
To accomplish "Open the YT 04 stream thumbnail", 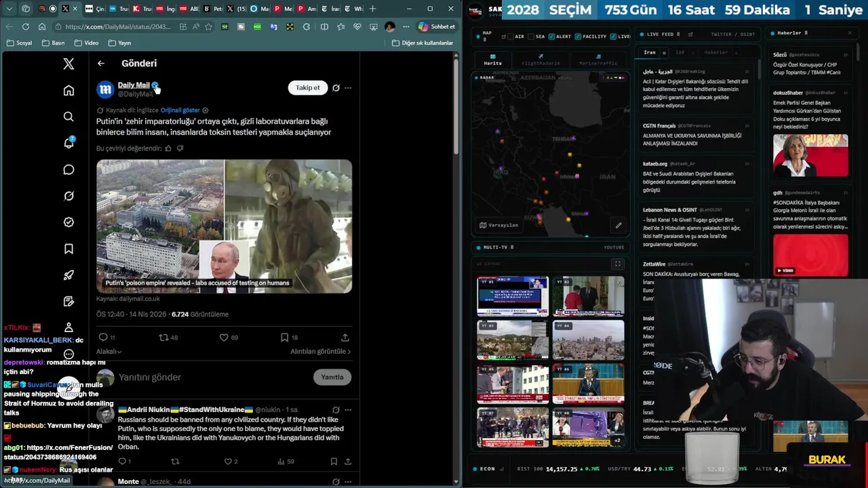I will [x=588, y=340].
